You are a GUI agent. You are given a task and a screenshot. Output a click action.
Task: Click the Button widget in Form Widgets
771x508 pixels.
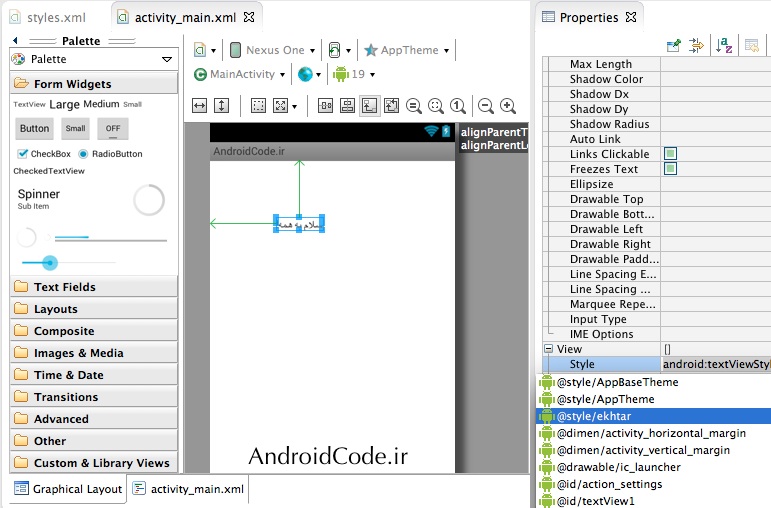click(x=34, y=129)
